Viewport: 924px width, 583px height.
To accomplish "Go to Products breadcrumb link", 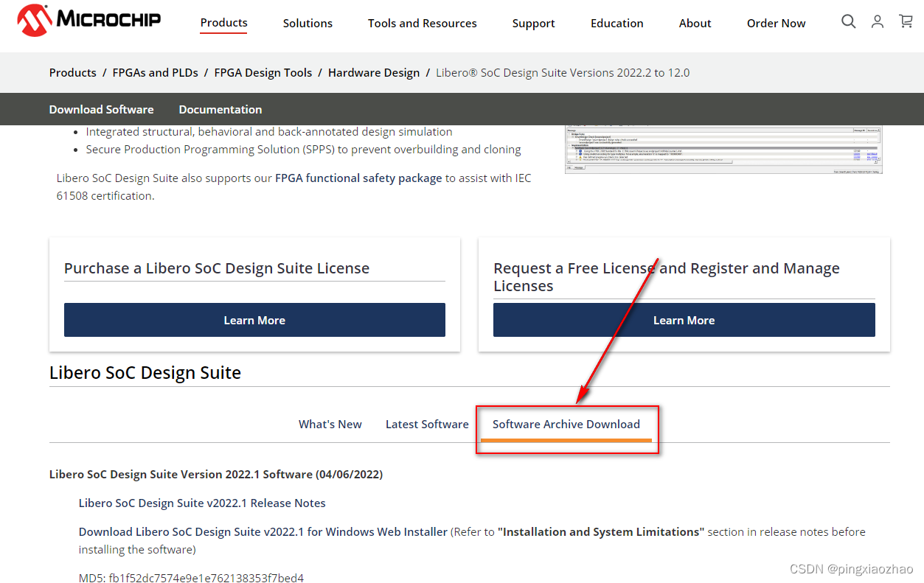I will 73,72.
